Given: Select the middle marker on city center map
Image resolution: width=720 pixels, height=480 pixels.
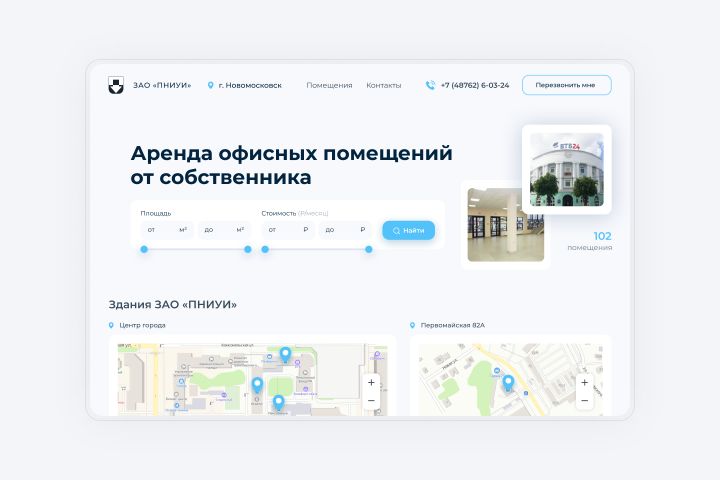Looking at the screenshot, I should click(257, 385).
